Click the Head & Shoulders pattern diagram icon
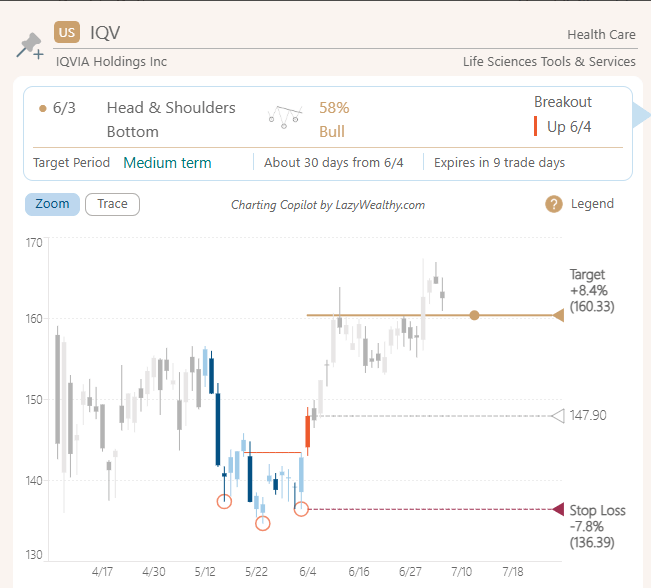Screen dimensions: 651x588 [285, 118]
